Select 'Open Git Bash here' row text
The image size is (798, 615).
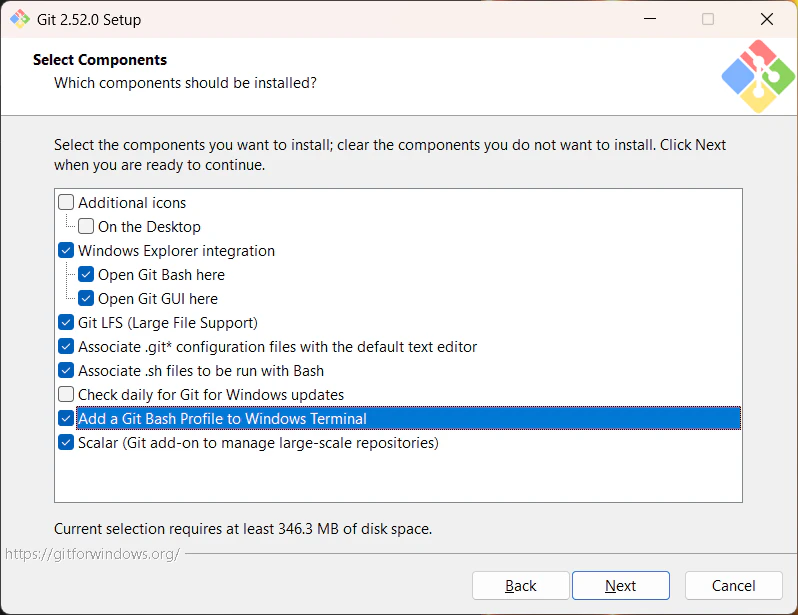coord(161,275)
